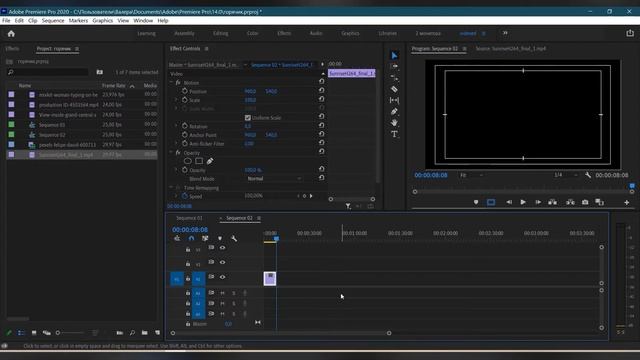Select the Hand tool
Viewport: 640px width, 360px height.
point(394,122)
